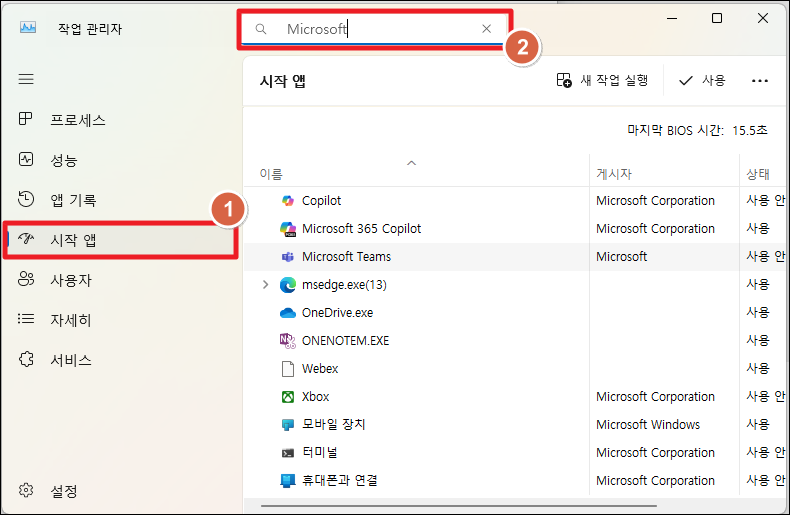Click the Xbox app icon
Viewport: 790px width, 515px height.
tap(288, 397)
